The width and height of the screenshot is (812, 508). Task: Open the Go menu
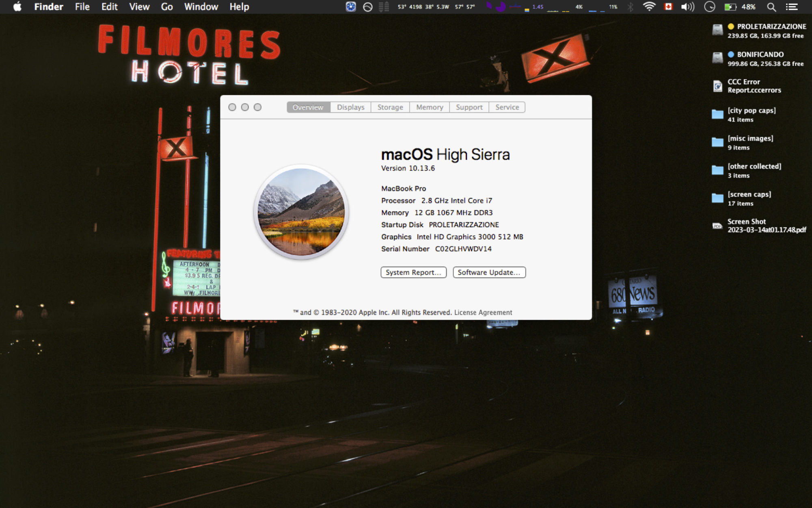pyautogui.click(x=167, y=7)
